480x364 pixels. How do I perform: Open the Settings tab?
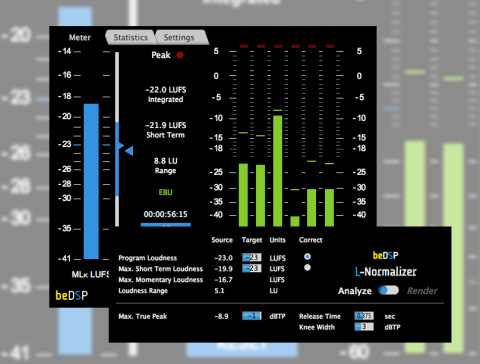(179, 37)
